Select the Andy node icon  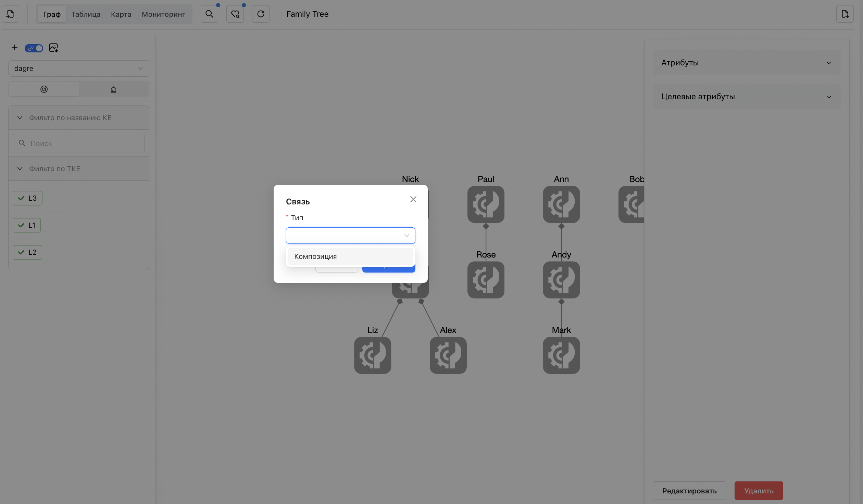point(561,280)
